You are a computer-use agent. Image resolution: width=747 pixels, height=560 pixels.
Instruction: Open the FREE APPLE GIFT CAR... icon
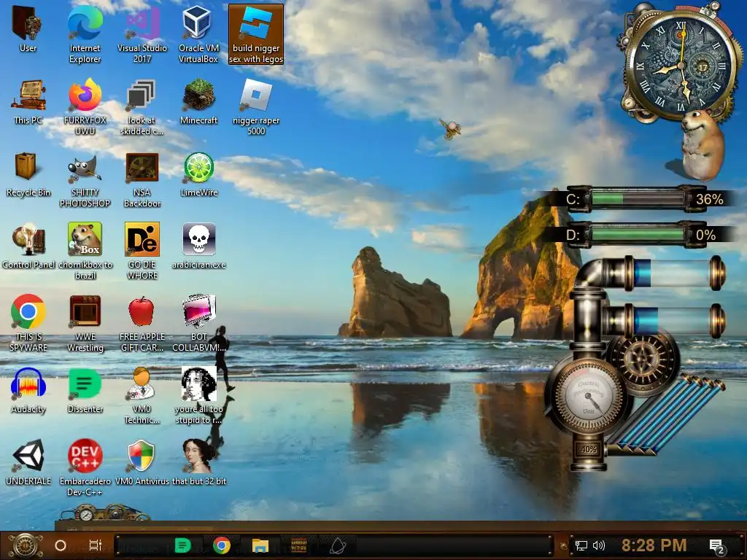pyautogui.click(x=142, y=323)
